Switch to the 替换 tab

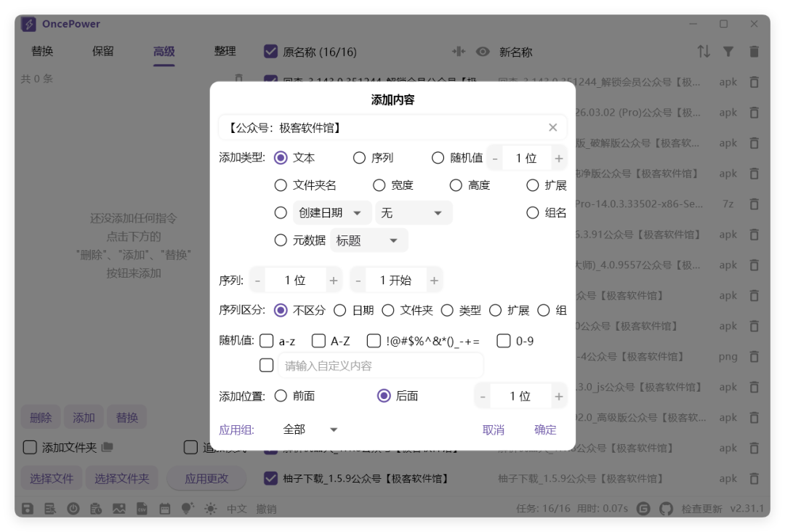42,52
